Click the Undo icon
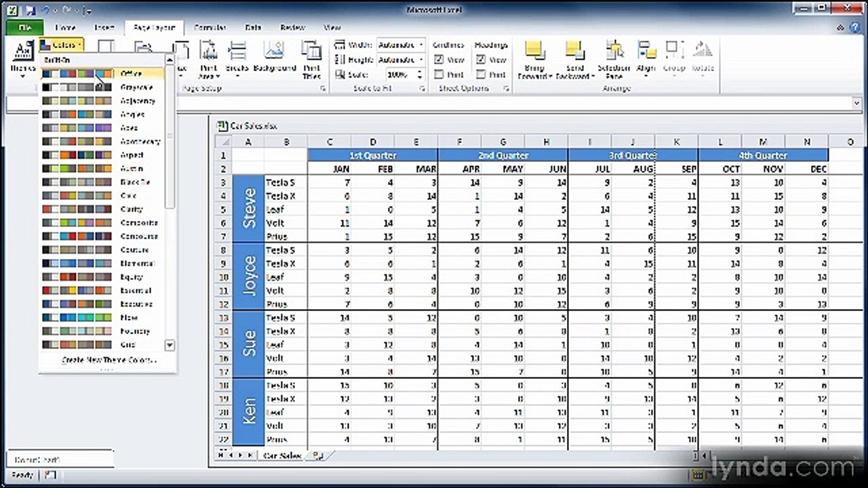The height and width of the screenshot is (488, 868). 45,9
